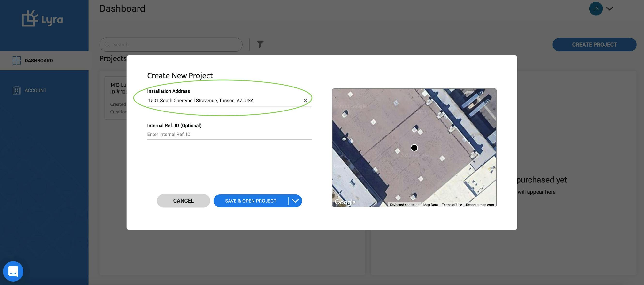Click the Lyra logo in sidebar
Image resolution: width=644 pixels, height=285 pixels.
pos(42,19)
